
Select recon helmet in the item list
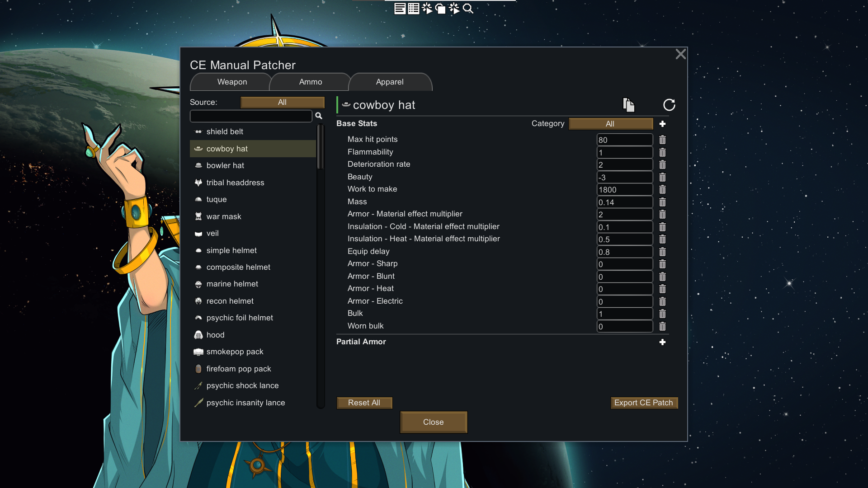point(253,301)
